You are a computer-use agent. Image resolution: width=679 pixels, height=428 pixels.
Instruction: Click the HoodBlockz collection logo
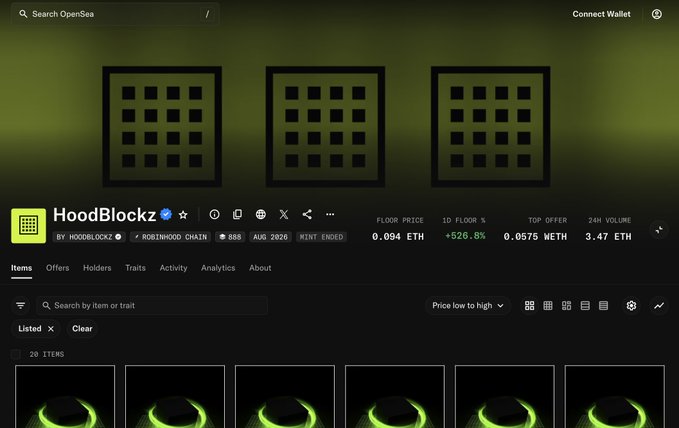[29, 226]
